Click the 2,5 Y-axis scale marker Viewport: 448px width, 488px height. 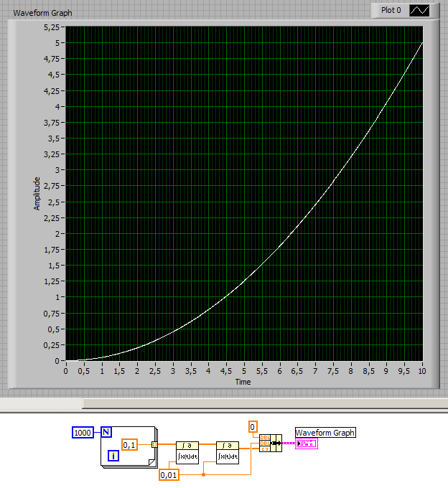point(54,202)
